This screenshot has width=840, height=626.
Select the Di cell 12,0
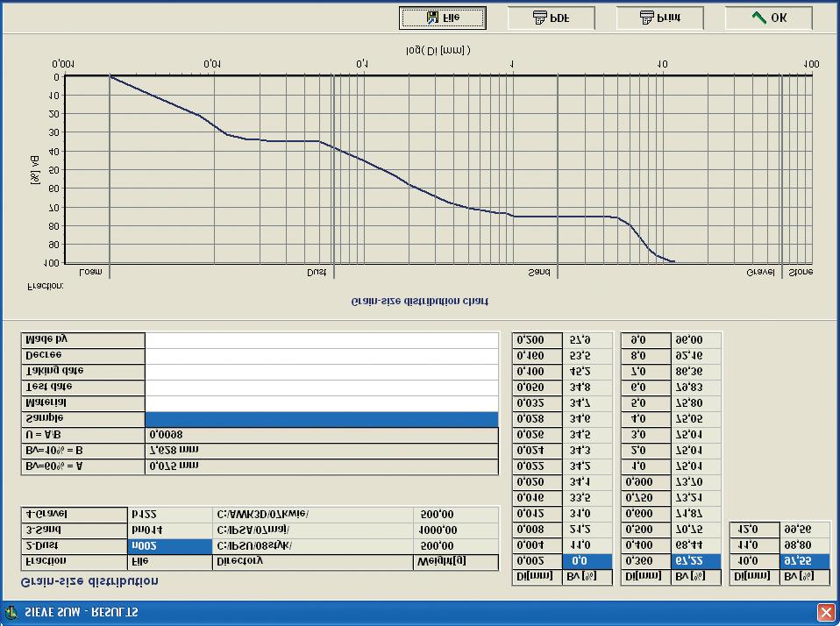[x=755, y=530]
